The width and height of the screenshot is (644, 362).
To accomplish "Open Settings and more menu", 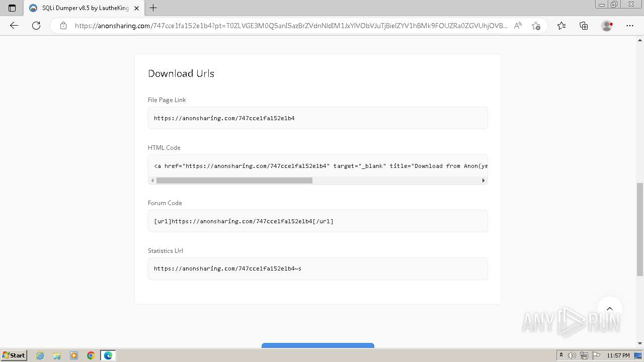I will tap(630, 26).
